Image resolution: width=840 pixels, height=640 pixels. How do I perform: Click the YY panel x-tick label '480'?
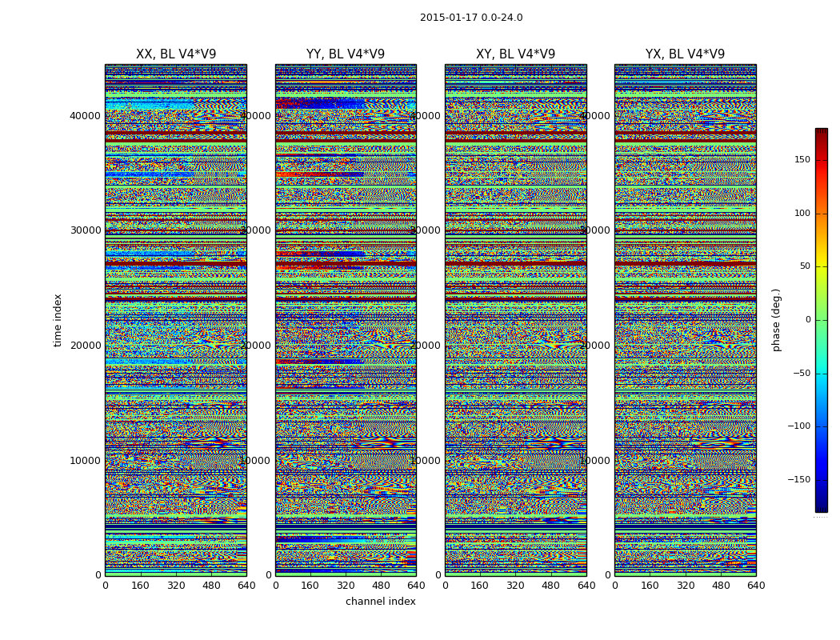tap(382, 586)
